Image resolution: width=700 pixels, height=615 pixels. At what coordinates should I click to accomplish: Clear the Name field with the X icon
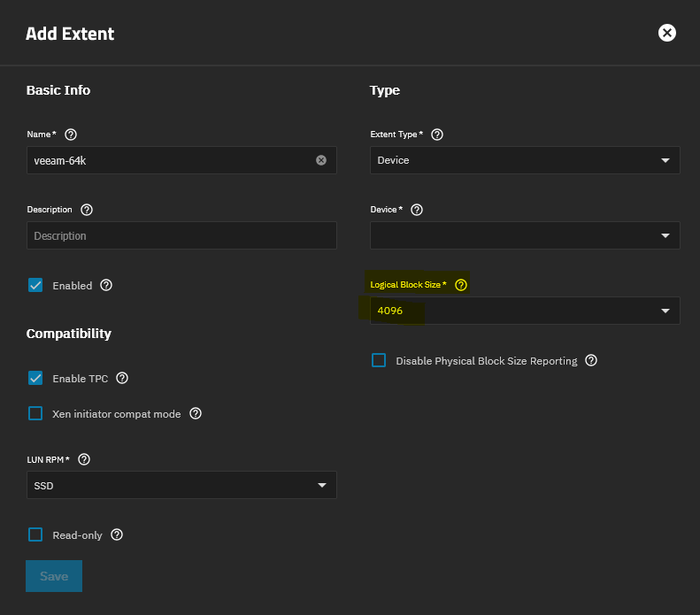pyautogui.click(x=321, y=160)
